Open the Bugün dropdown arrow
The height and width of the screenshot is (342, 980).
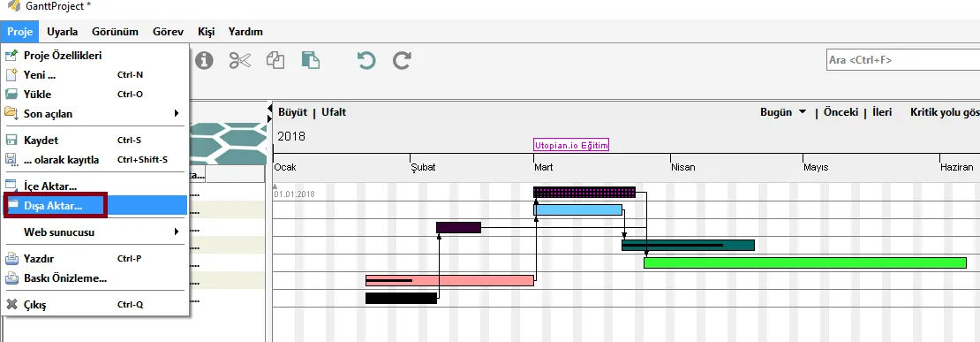pos(803,112)
